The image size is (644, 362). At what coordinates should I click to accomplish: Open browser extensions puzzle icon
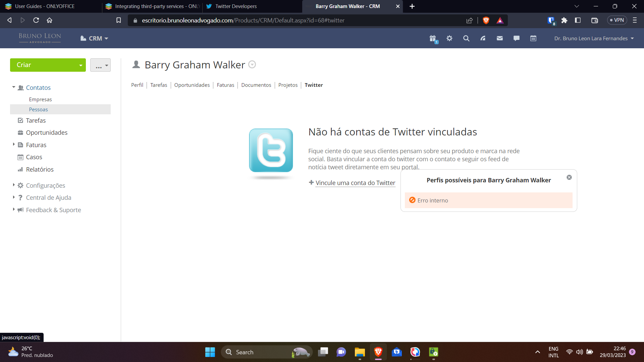coord(565,20)
